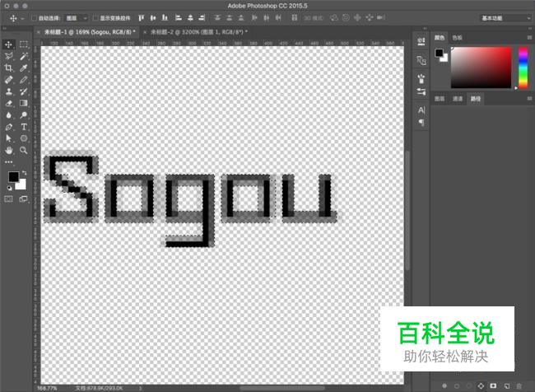Select the Healing Brush tool
This screenshot has height=392, width=535.
8,80
